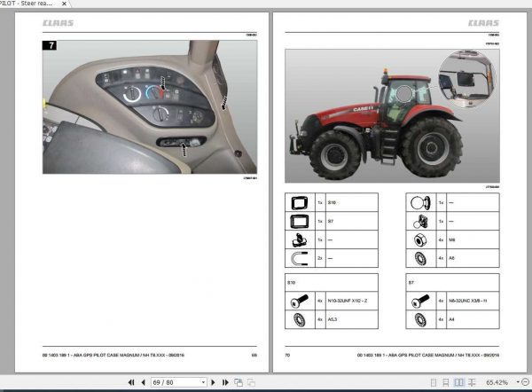Viewport: 532px width, 392px height.
Task: Select the two-page facing view
Action: point(458,382)
